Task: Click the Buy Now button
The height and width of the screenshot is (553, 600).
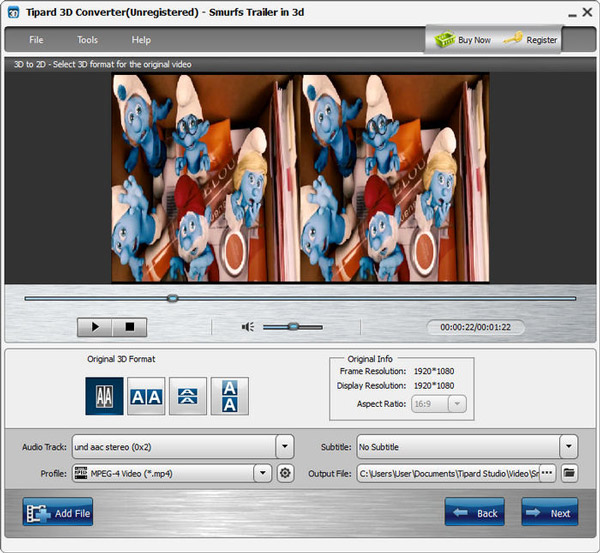Action: 463,40
